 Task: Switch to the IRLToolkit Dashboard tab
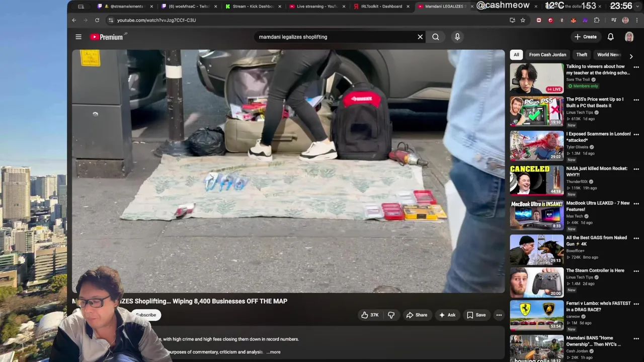[x=380, y=7]
